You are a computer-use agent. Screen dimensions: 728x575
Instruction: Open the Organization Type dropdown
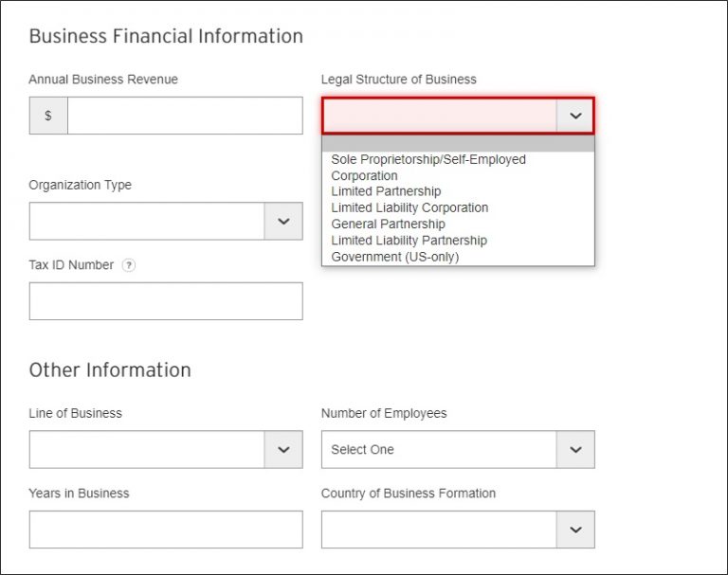282,221
